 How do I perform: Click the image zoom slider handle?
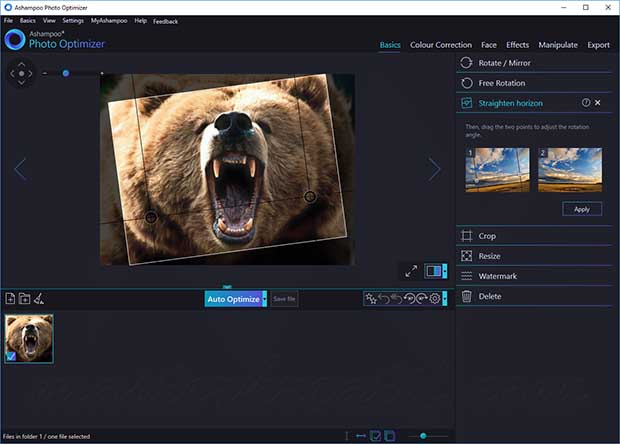66,73
